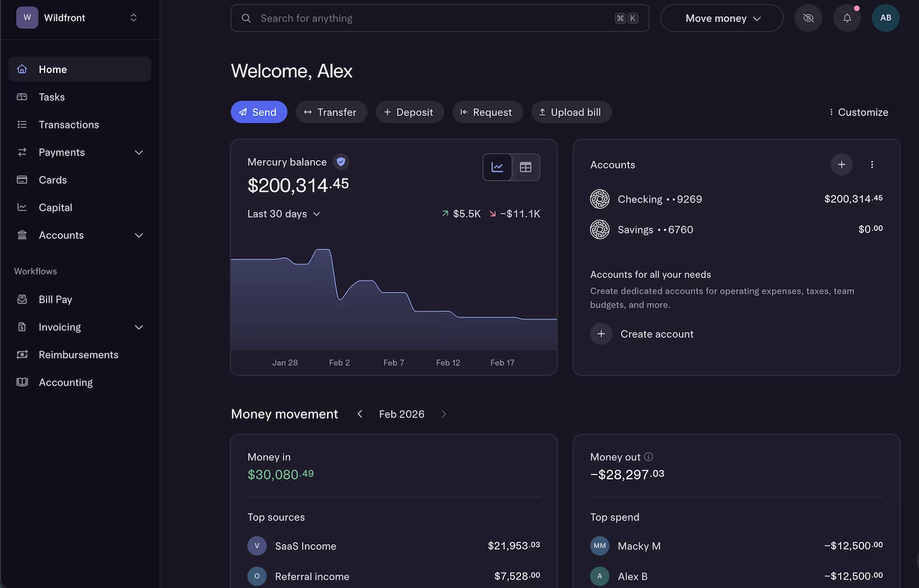Screen dimensions: 919x588
Task: Open the Move money dropdown
Action: pyautogui.click(x=721, y=18)
